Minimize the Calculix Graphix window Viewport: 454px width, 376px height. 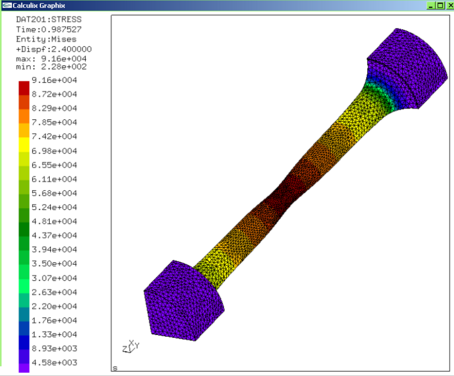pyautogui.click(x=431, y=5)
